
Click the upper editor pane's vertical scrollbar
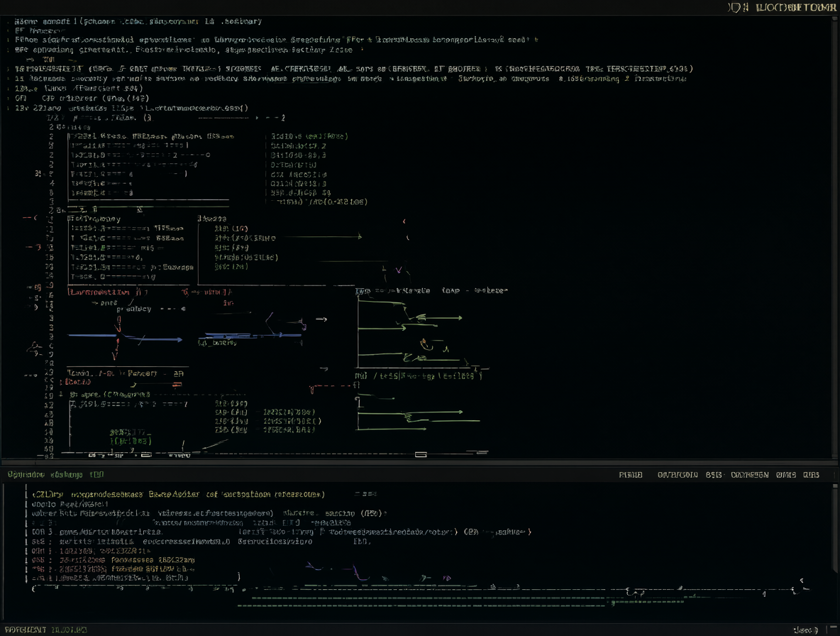click(834, 237)
